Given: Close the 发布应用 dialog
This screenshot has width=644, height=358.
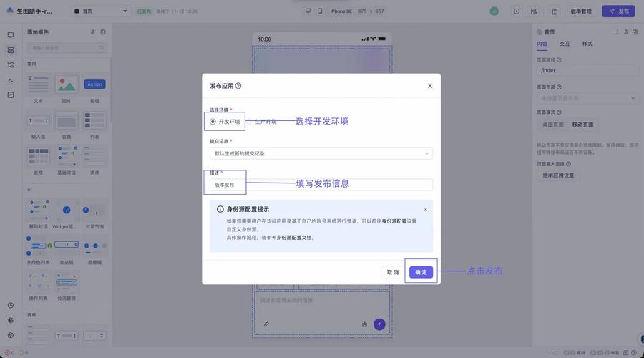Looking at the screenshot, I should tap(429, 86).
